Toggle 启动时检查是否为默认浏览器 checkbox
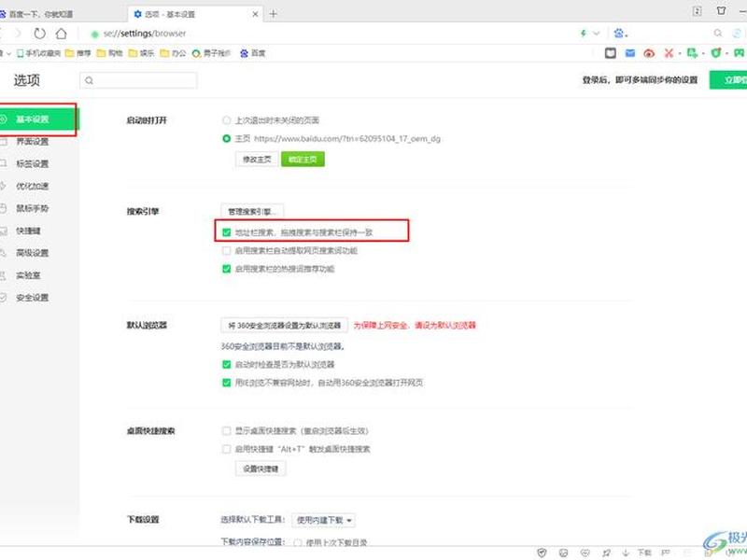 pyautogui.click(x=227, y=364)
